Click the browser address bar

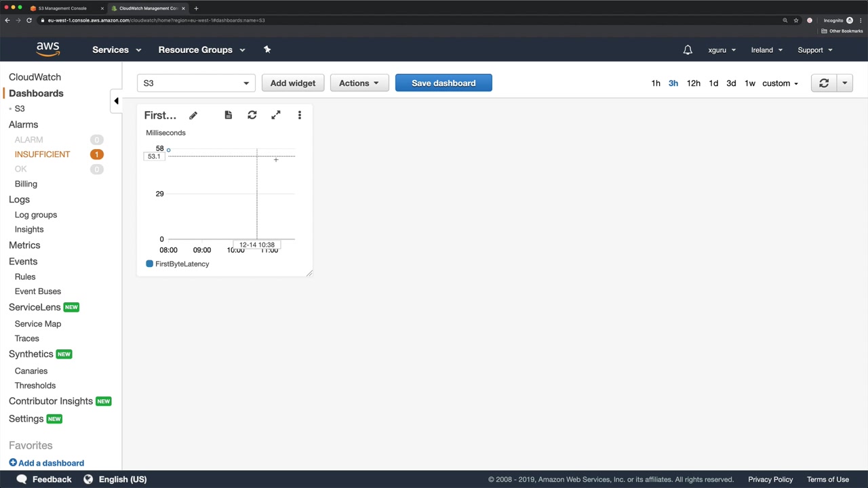407,20
